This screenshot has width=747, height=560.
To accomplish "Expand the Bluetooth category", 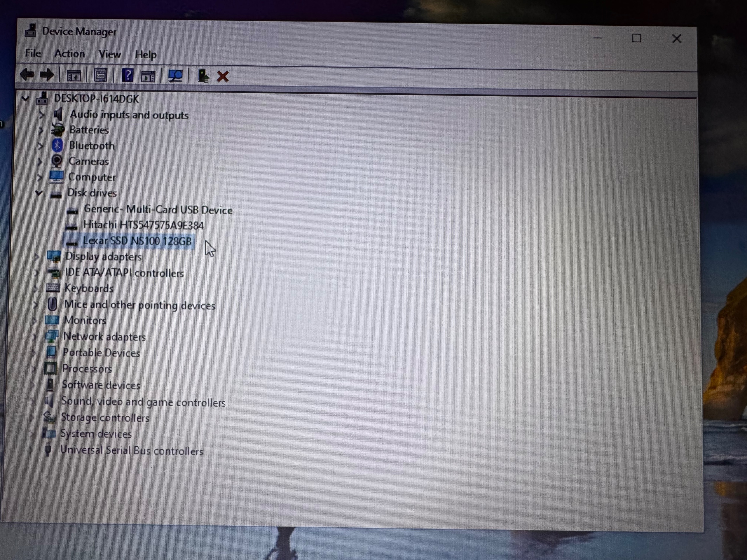I will tap(40, 146).
